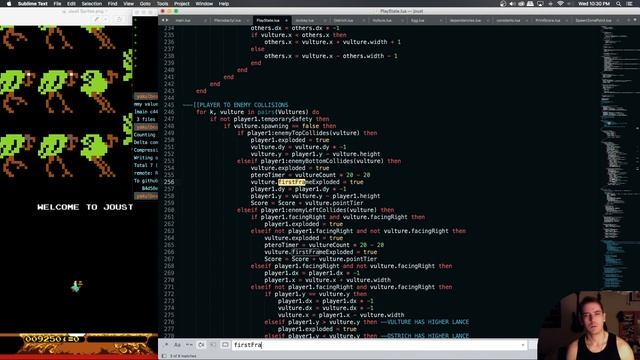
Task: Open the Find menu
Action: coord(113,4)
